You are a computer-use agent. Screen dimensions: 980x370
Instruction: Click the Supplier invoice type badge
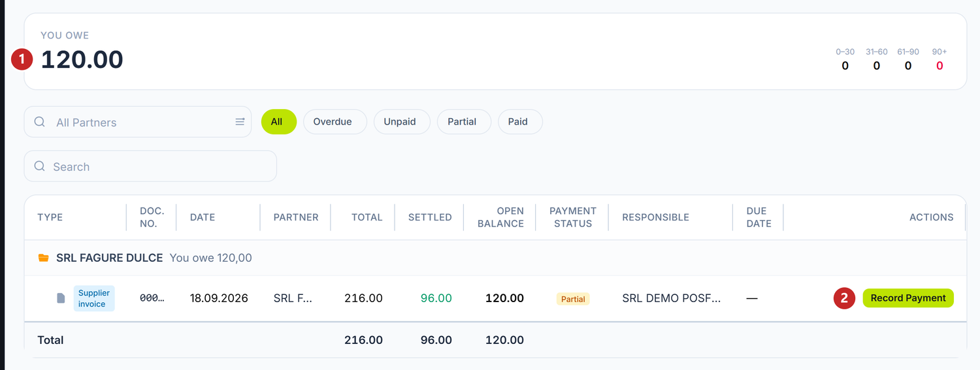coord(94,298)
